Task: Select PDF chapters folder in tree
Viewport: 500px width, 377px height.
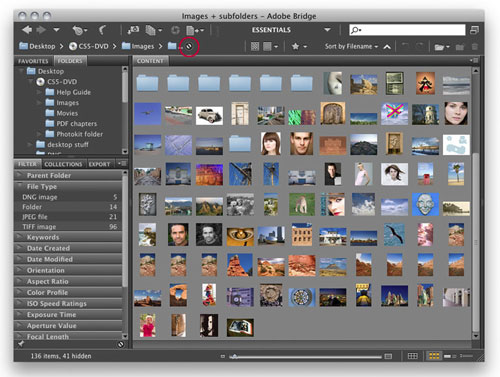Action: (x=71, y=123)
